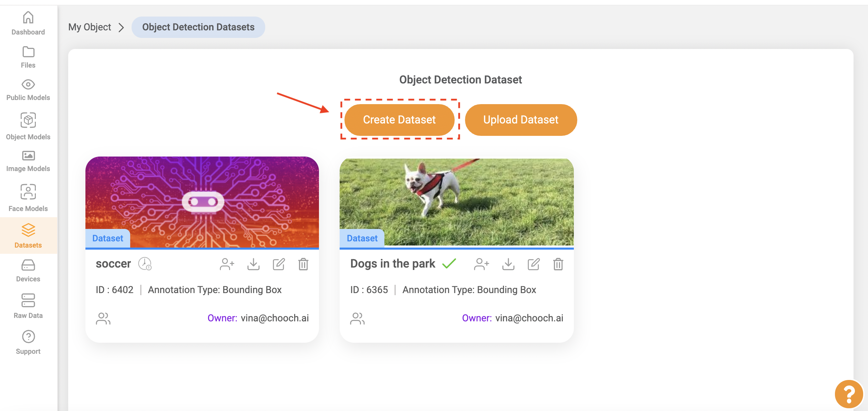
Task: Open Public Models eye icon
Action: click(28, 84)
